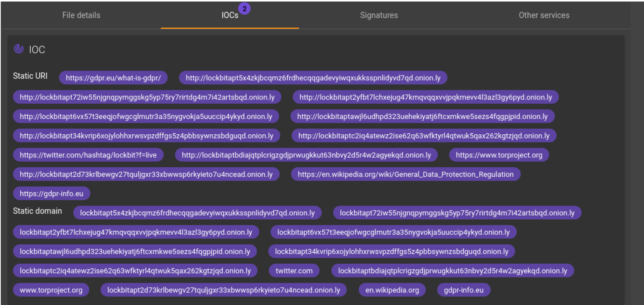Select the http lockbitapt72iw55 URI chip

[x=147, y=97]
